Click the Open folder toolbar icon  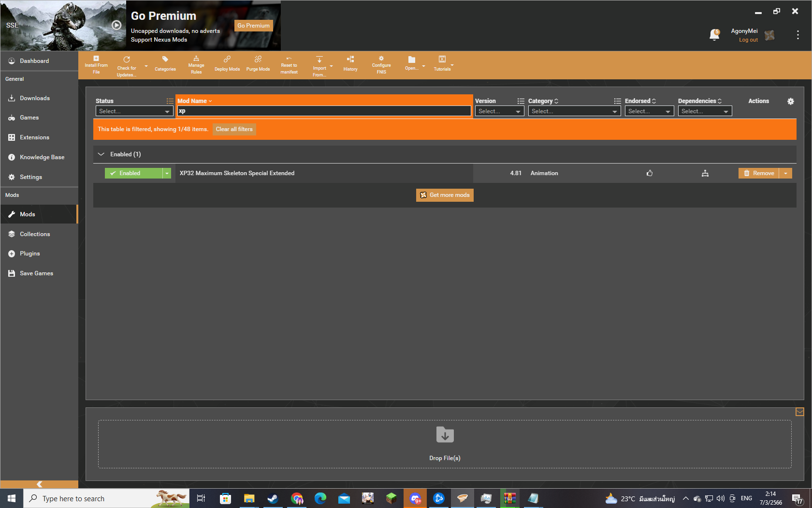point(412,63)
